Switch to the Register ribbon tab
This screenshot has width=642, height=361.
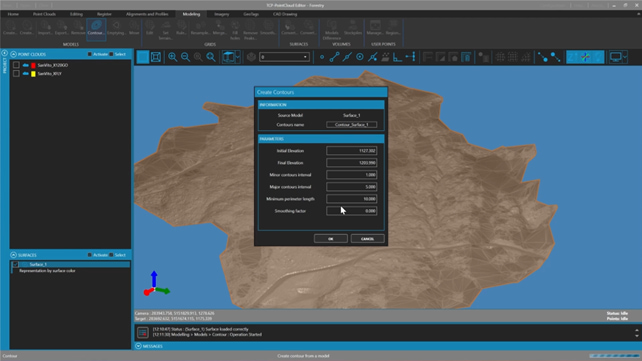(x=104, y=14)
